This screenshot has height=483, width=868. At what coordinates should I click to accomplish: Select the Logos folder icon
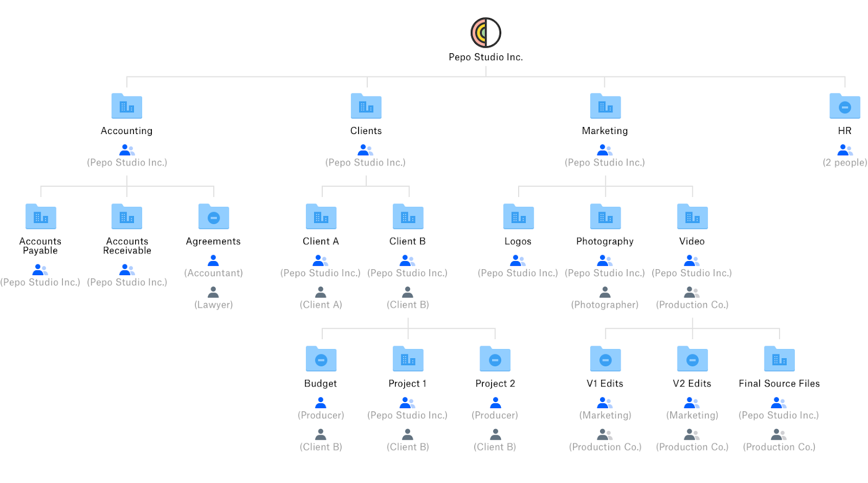[519, 216]
